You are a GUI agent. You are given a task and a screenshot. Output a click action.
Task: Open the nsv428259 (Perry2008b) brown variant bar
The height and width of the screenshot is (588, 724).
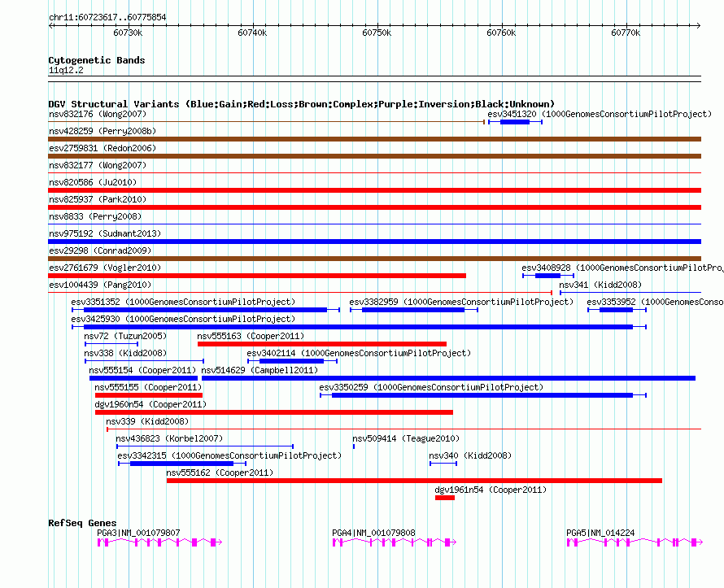pyautogui.click(x=374, y=139)
